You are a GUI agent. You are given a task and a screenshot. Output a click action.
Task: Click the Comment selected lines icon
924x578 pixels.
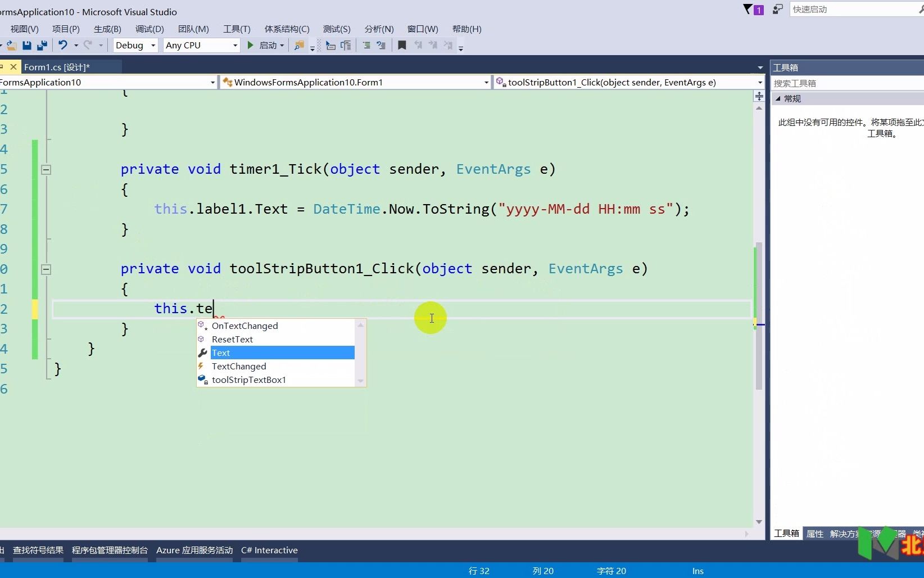pyautogui.click(x=366, y=46)
